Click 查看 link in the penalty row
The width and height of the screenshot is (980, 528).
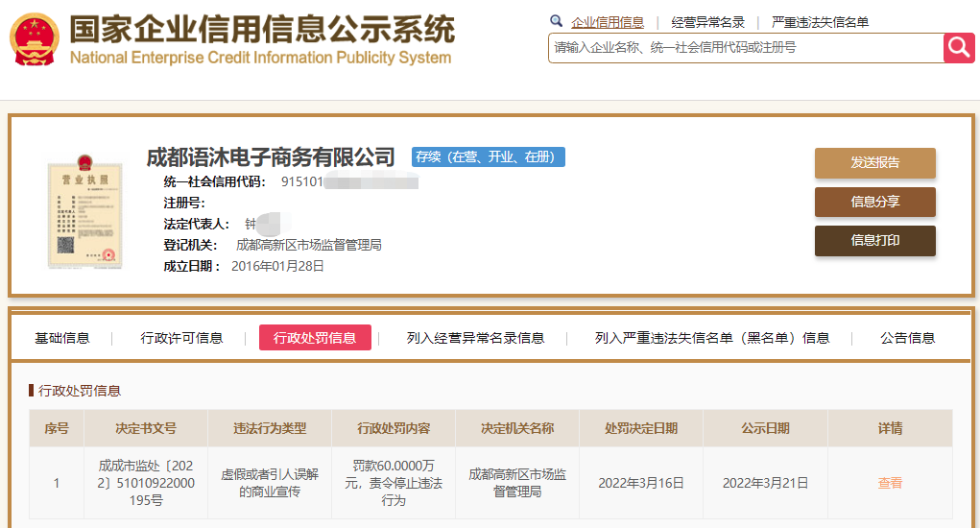[x=890, y=483]
